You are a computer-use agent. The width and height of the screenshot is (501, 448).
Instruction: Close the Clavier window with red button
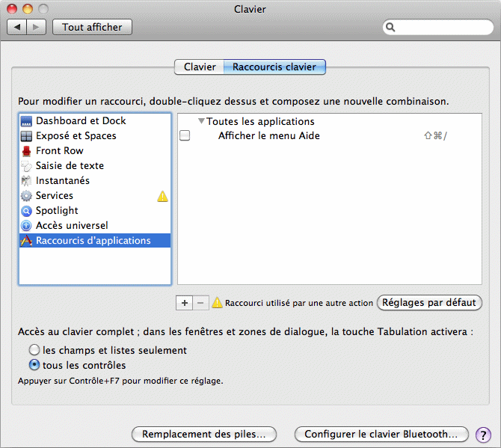pos(12,9)
